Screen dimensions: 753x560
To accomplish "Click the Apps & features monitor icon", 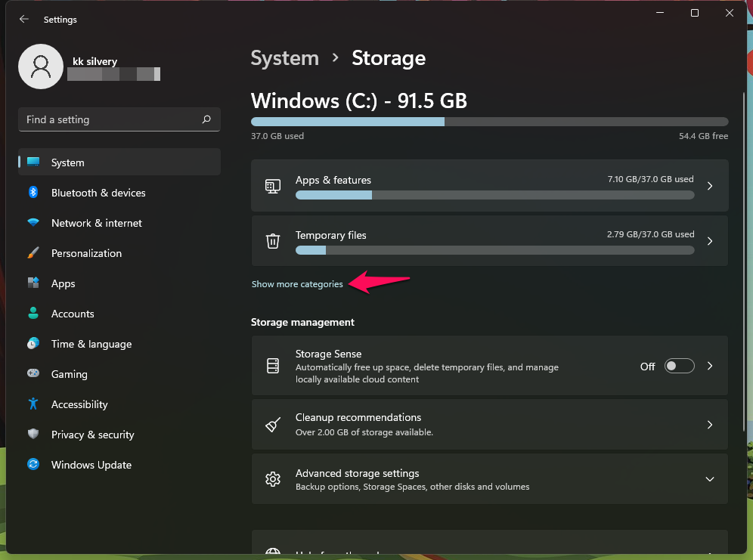I will point(273,186).
